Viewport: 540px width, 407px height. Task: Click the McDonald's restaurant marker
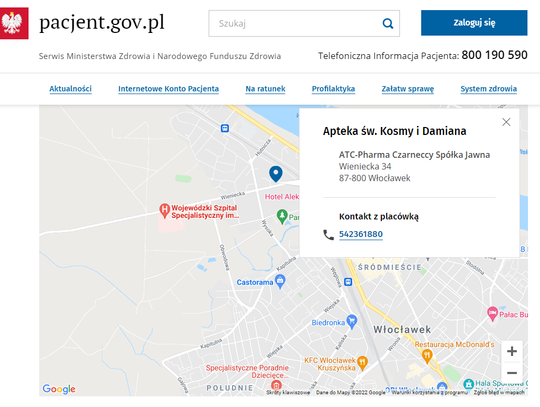click(x=427, y=356)
